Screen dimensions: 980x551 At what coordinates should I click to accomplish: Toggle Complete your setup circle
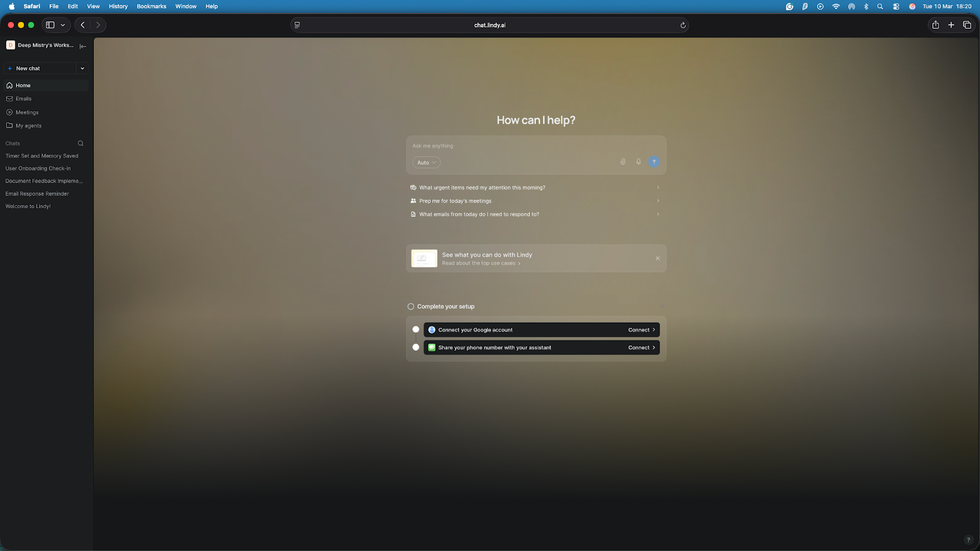point(411,307)
